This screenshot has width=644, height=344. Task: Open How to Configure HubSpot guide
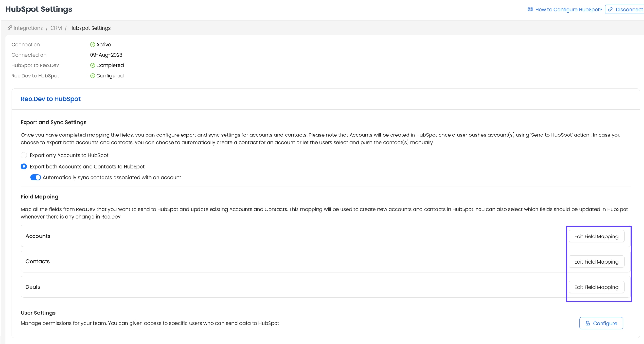[x=568, y=9]
